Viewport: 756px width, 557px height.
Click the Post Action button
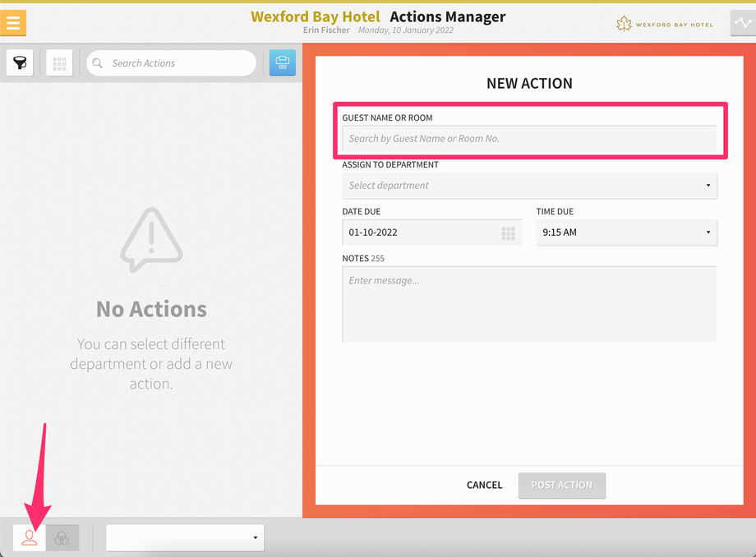(x=562, y=486)
